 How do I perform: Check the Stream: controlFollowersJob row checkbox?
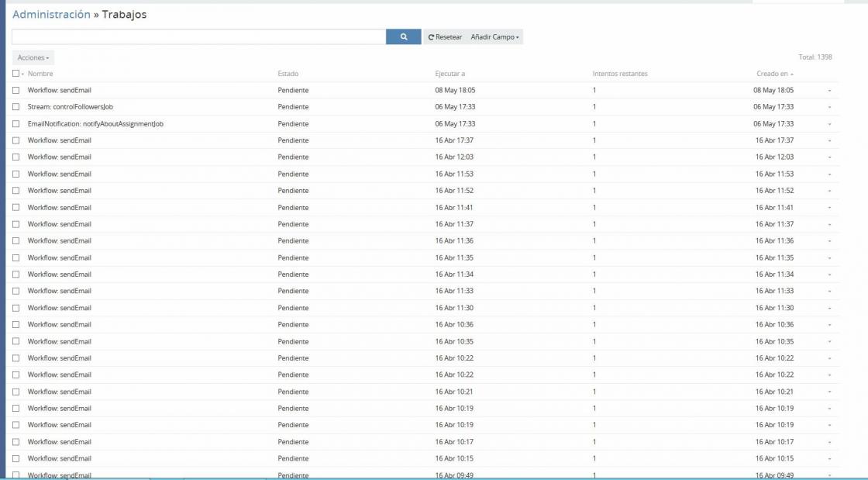15,107
